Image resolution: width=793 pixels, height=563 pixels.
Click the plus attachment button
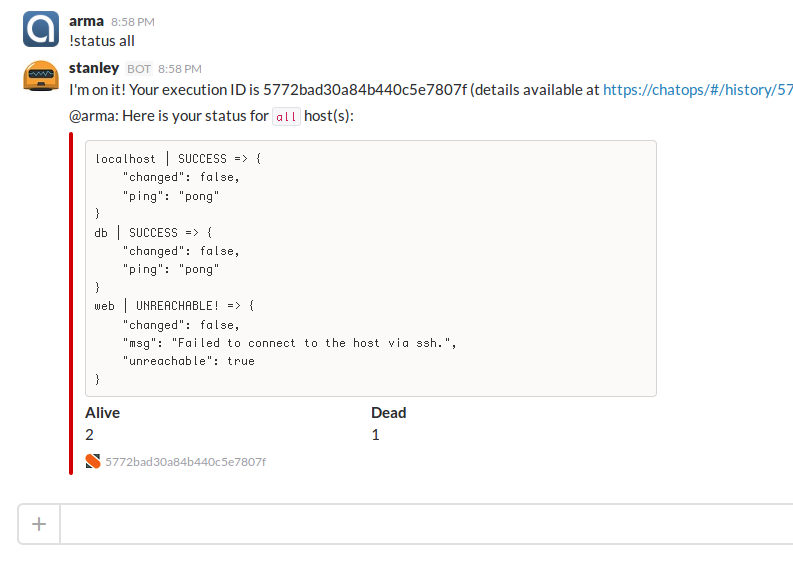[x=39, y=524]
